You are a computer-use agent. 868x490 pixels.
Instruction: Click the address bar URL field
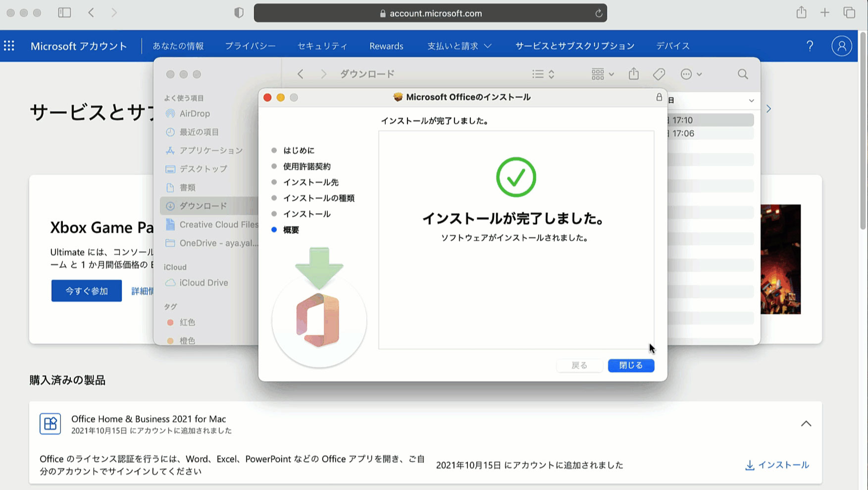pos(430,13)
